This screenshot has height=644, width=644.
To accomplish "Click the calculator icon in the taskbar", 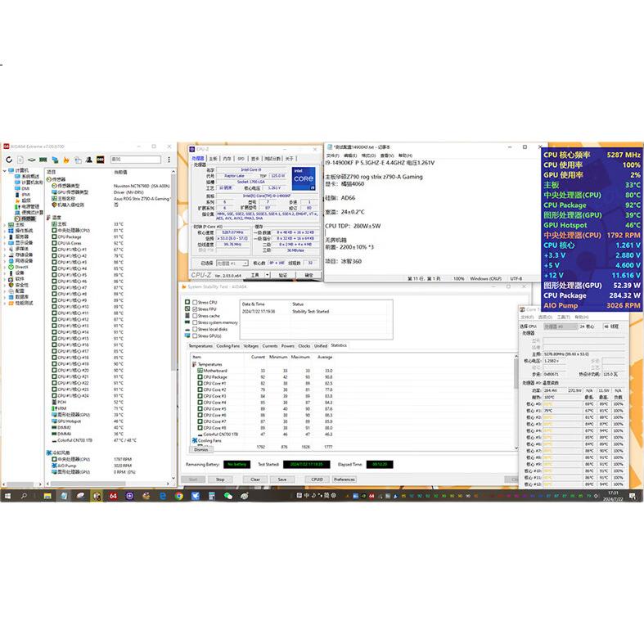I will click(212, 496).
